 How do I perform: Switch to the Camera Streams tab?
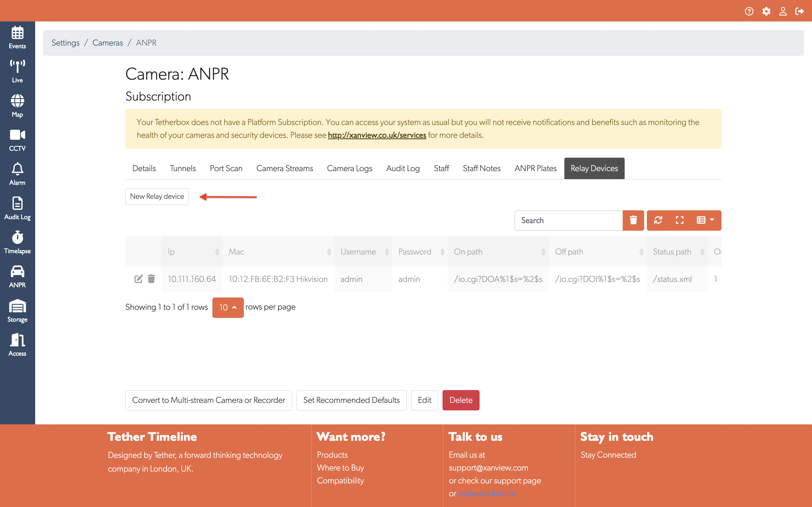click(285, 168)
